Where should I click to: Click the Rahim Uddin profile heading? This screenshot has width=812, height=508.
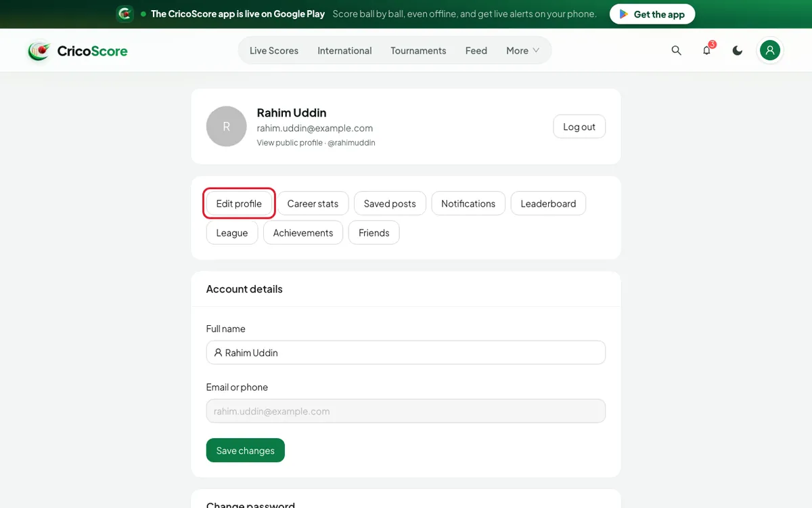pos(292,112)
